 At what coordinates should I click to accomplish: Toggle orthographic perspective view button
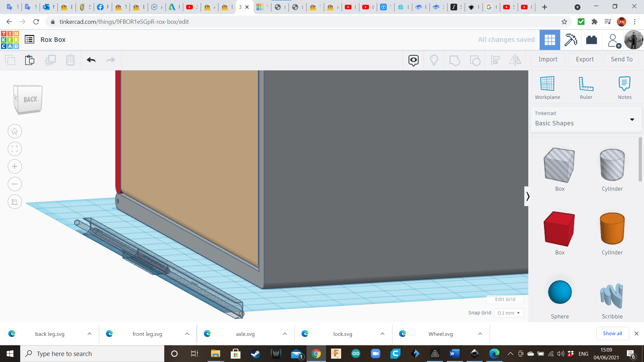pos(15,202)
